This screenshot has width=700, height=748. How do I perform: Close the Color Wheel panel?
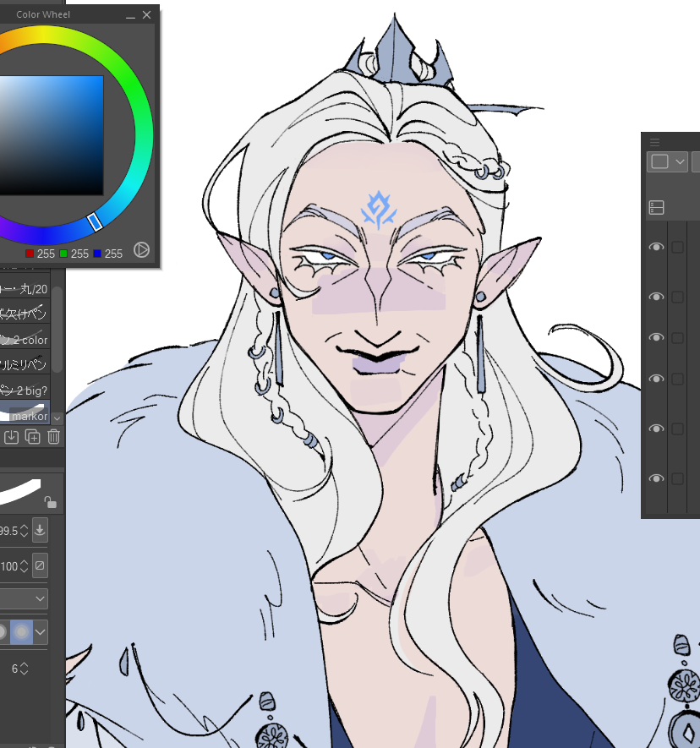(146, 14)
